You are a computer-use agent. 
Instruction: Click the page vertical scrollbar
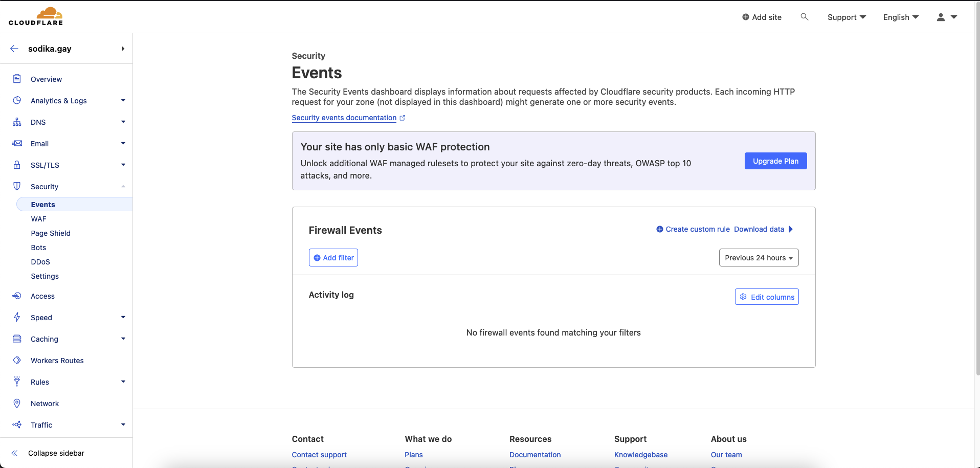(977, 189)
